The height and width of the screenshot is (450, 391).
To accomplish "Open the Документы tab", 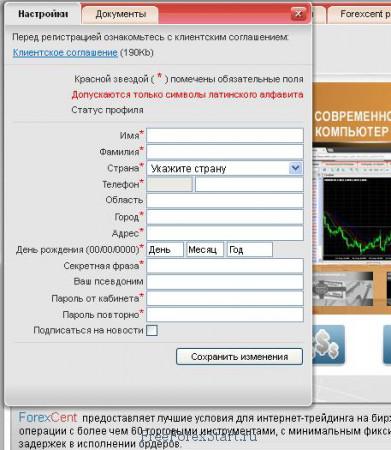I will pos(120,15).
